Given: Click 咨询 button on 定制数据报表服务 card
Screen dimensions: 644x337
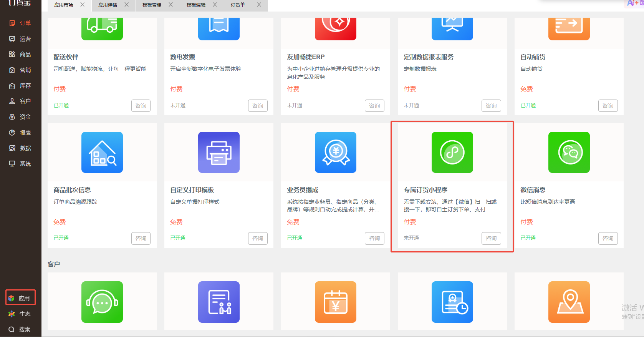Looking at the screenshot, I should tap(491, 106).
